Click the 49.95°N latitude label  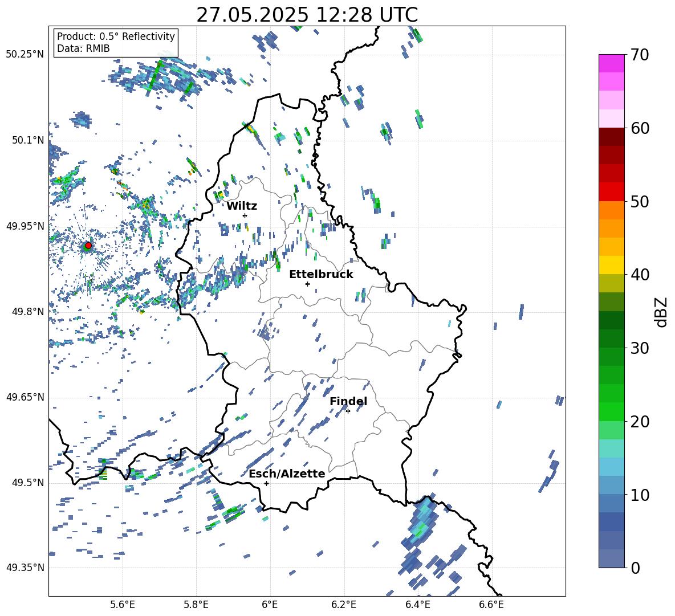[x=25, y=226]
